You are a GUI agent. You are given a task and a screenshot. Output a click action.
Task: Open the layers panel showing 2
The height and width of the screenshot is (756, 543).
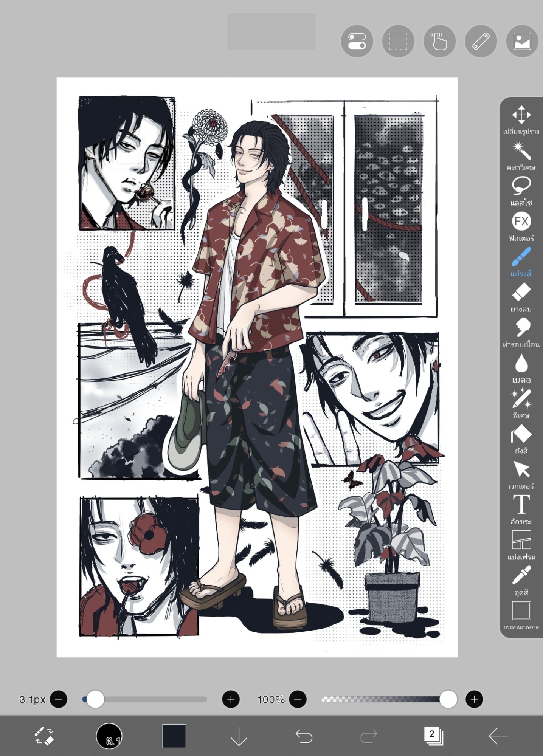433,736
